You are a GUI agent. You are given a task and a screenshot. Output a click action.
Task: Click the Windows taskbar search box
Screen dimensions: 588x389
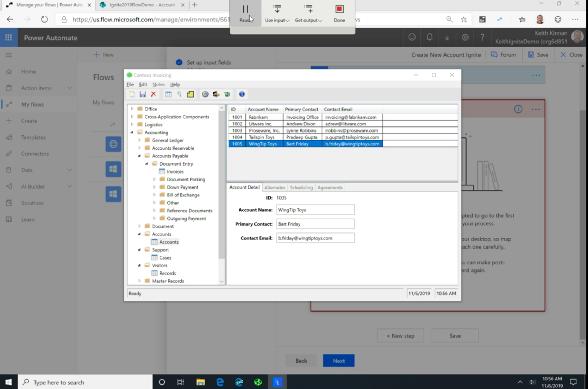85,382
